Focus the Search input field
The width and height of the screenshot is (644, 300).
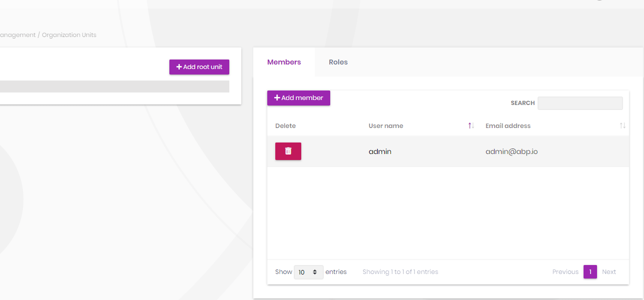pos(580,103)
